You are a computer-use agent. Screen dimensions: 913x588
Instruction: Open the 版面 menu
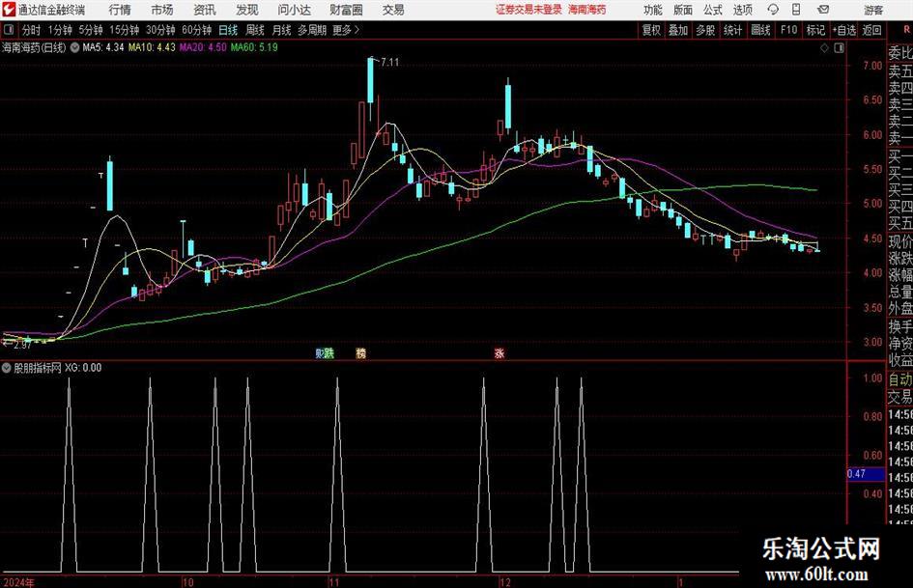coord(683,10)
